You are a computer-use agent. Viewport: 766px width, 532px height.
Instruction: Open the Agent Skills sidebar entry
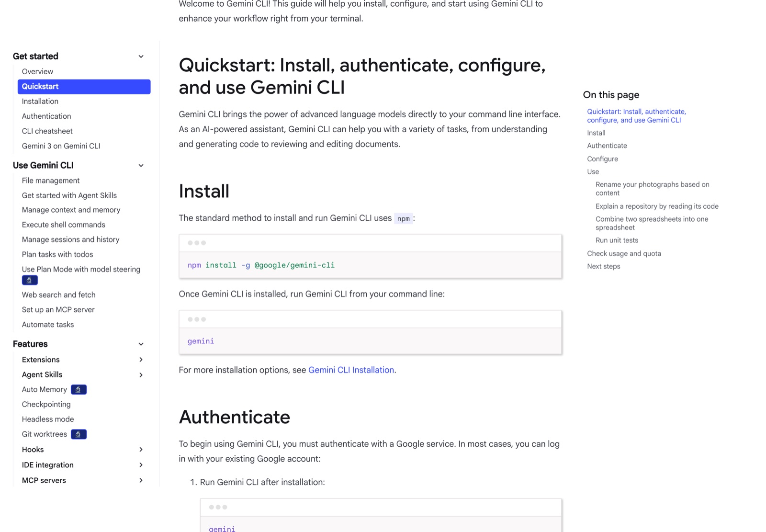[x=42, y=374]
